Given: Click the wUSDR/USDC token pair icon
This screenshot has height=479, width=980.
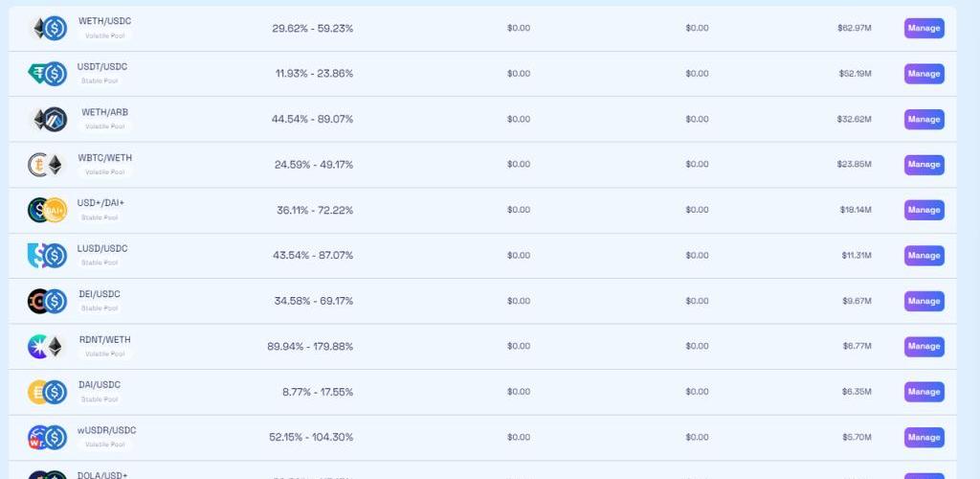Looking at the screenshot, I should (x=47, y=438).
